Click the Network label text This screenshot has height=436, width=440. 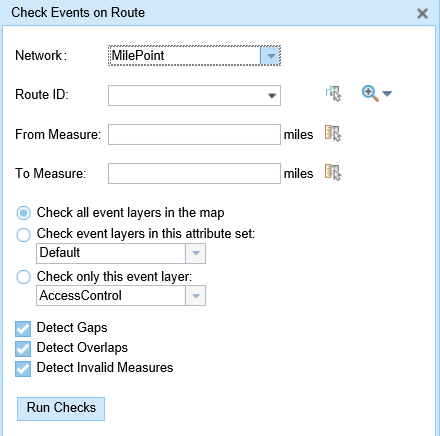[x=41, y=56]
